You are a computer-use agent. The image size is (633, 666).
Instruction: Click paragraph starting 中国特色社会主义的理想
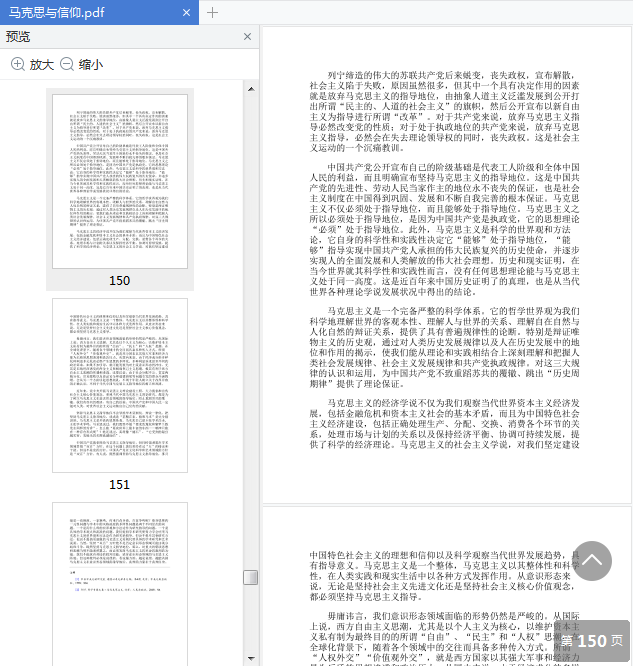444,576
